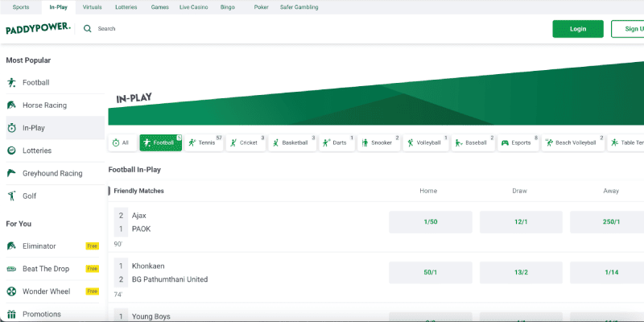
Task: Click the Horse Racing sidebar icon
Action: coord(11,105)
